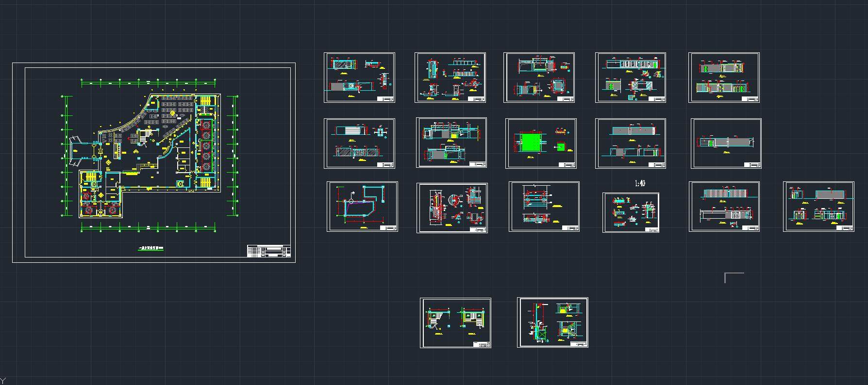Select the bottom-row sheet with two stair plans

point(455,322)
